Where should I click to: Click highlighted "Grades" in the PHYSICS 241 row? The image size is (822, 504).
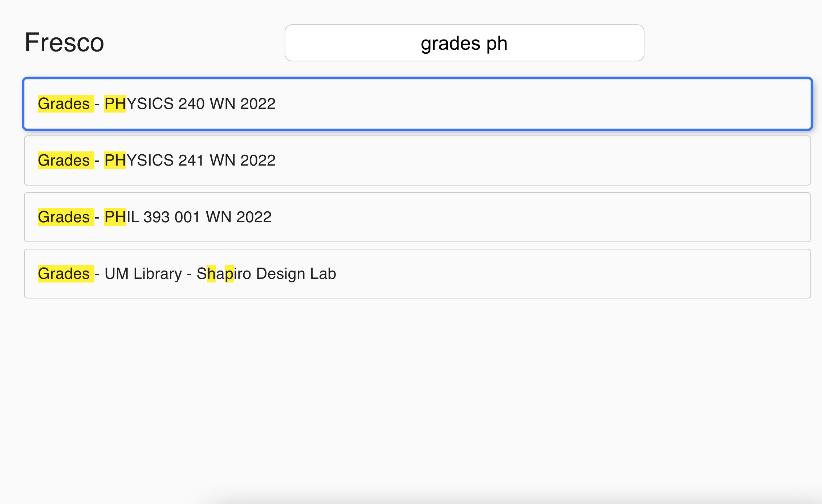[65, 160]
